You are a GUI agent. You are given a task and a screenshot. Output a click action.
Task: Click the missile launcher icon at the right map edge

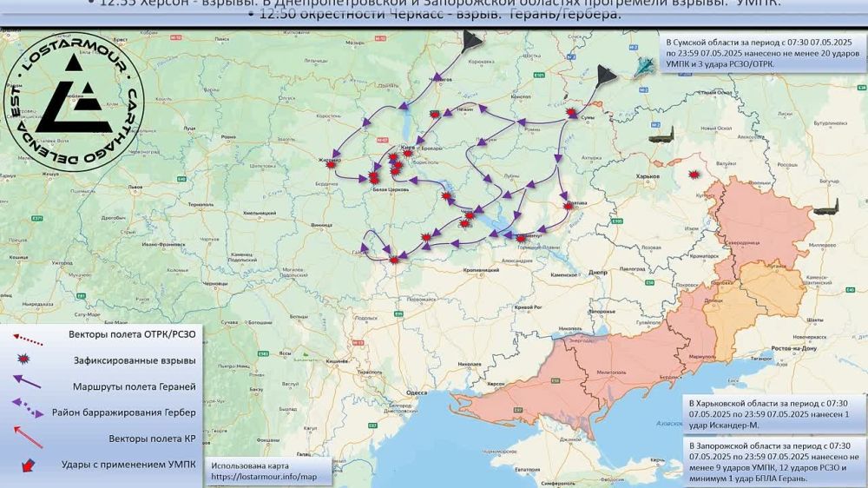click(x=827, y=210)
